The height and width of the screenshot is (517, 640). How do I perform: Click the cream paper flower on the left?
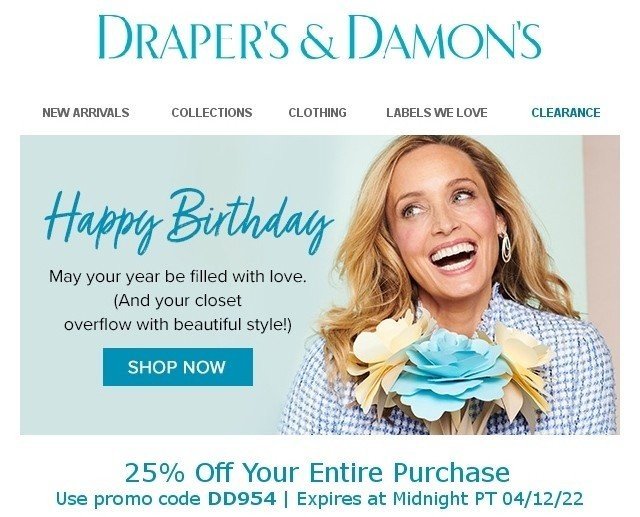tap(384, 353)
